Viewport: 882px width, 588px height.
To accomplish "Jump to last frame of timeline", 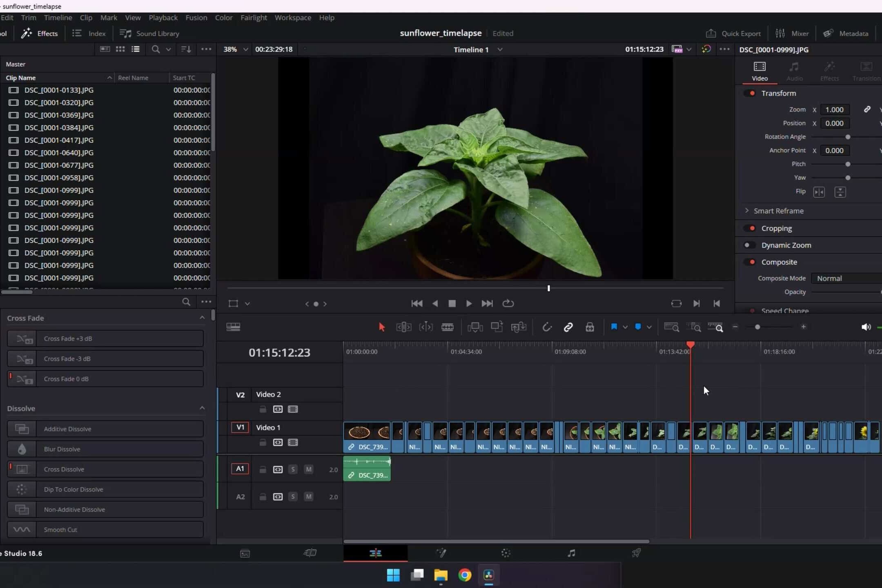I will 487,303.
